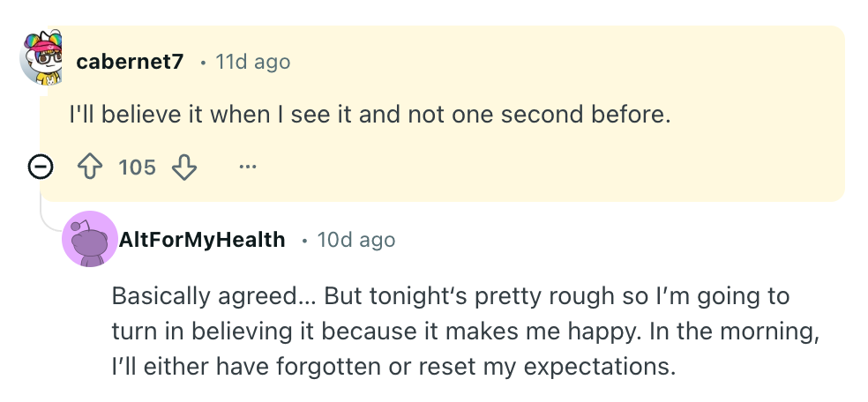Click the 10d ago timestamp
This screenshot has height=402, width=868.
coord(355,240)
